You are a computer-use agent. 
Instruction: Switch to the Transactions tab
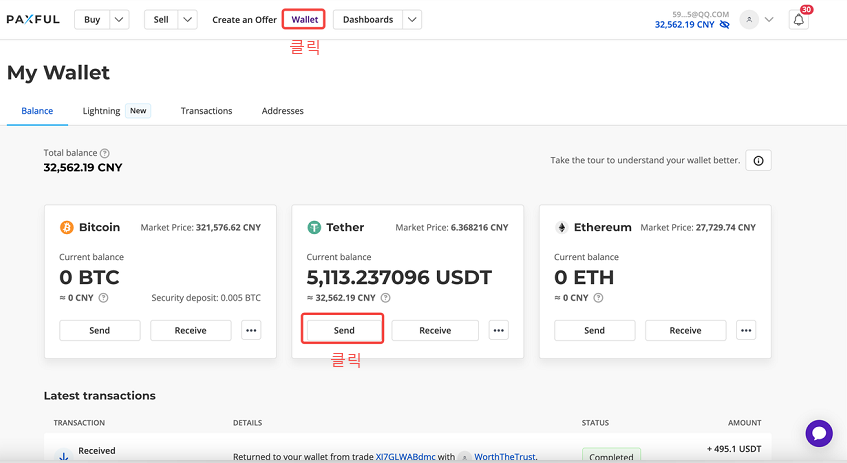pos(206,111)
